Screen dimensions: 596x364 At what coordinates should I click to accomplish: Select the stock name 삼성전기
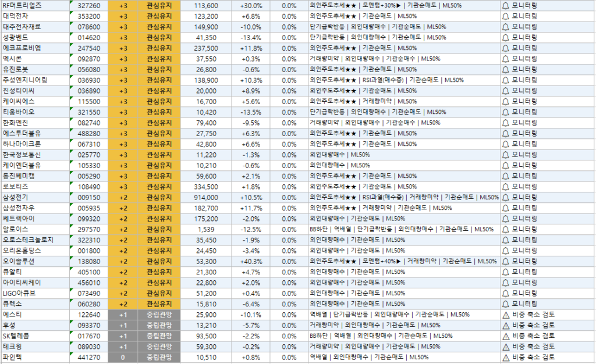[x=15, y=197]
